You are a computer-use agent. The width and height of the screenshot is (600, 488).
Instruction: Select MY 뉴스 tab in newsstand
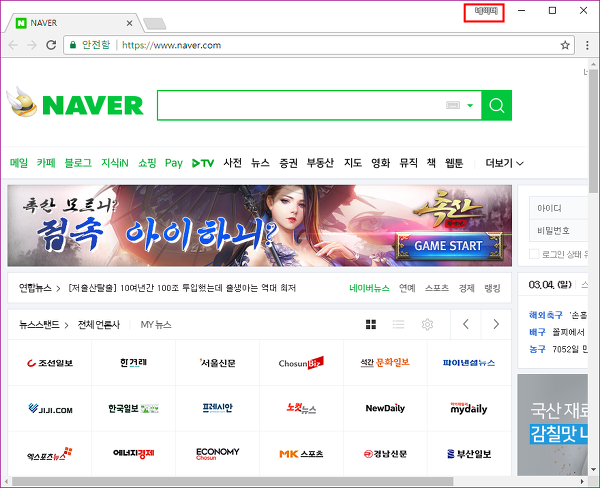(x=156, y=325)
